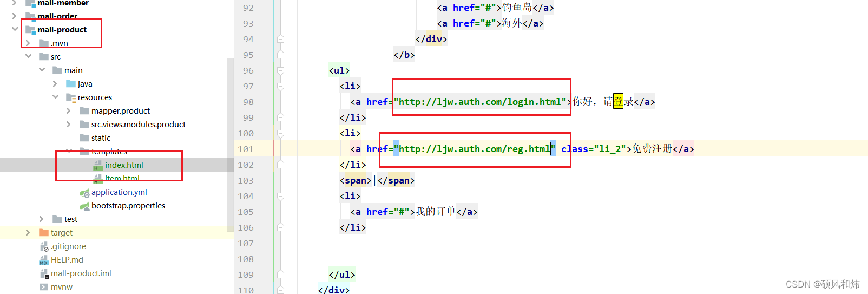868x294 pixels.
Task: Expand the mapper.product folder
Action: 69,110
